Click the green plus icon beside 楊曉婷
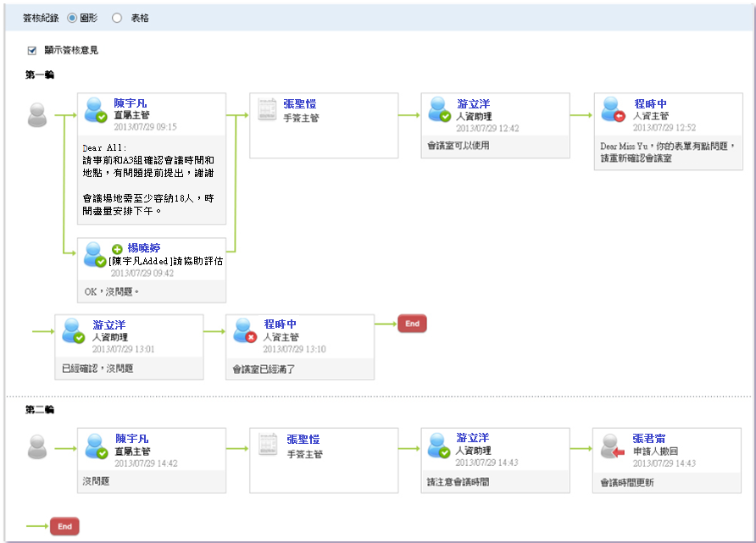 coord(117,248)
